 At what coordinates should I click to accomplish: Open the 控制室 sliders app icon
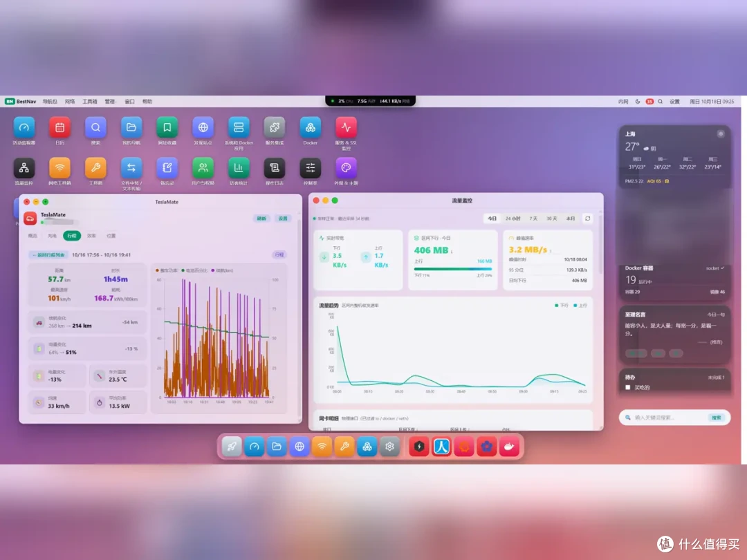310,168
